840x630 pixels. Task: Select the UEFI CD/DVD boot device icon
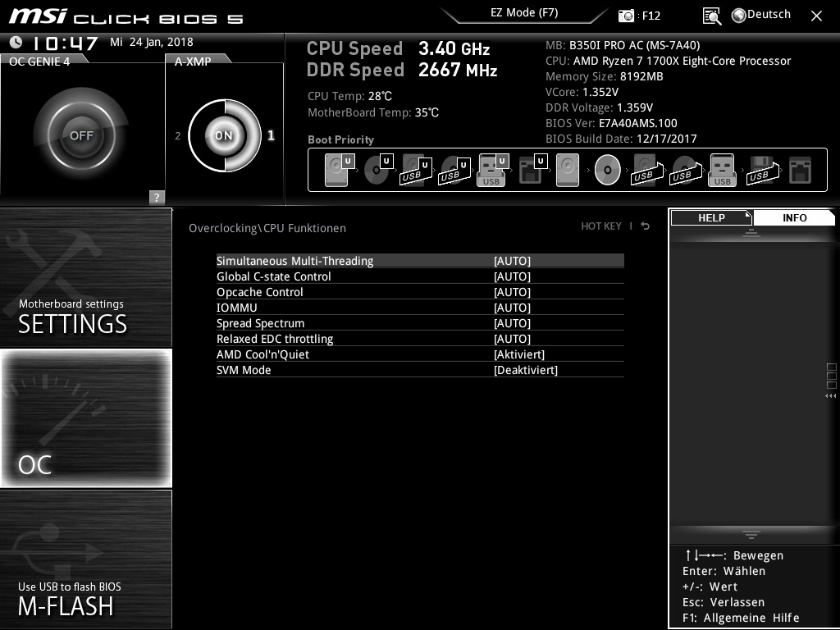point(378,170)
